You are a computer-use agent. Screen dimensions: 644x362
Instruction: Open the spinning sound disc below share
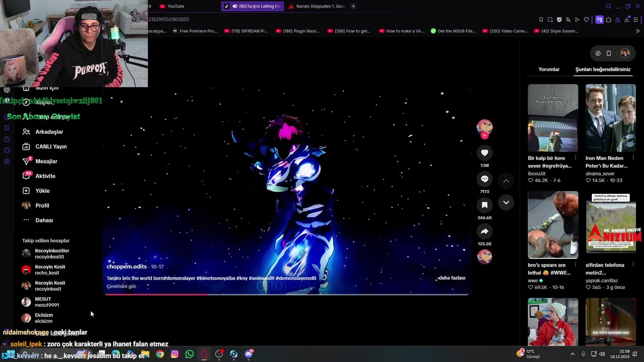(485, 256)
